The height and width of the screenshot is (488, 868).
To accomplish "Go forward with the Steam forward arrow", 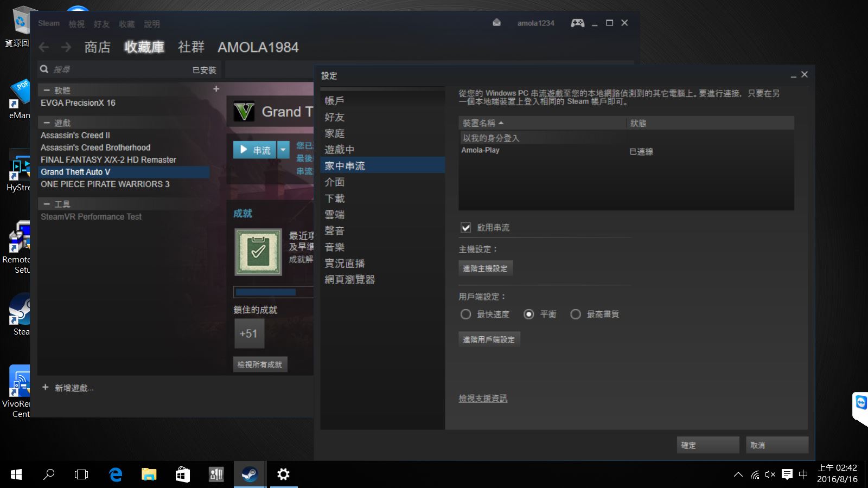I will tap(66, 47).
